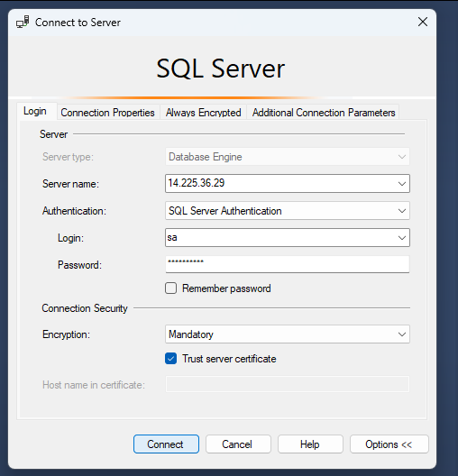Uncheck Trust server certificate
Viewport: 458px width, 476px height.
pos(170,359)
